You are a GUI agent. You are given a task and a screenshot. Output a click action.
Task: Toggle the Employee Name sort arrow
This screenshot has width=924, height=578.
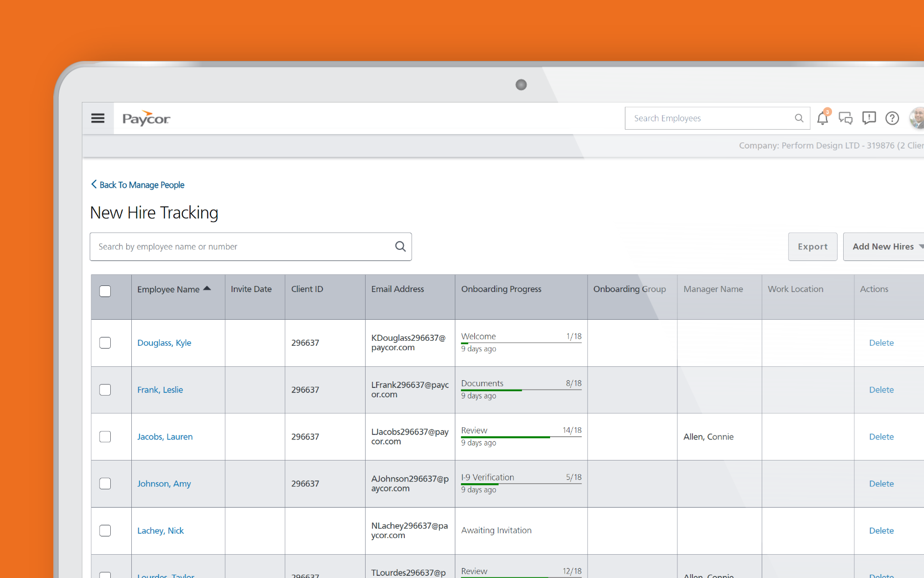pos(207,289)
